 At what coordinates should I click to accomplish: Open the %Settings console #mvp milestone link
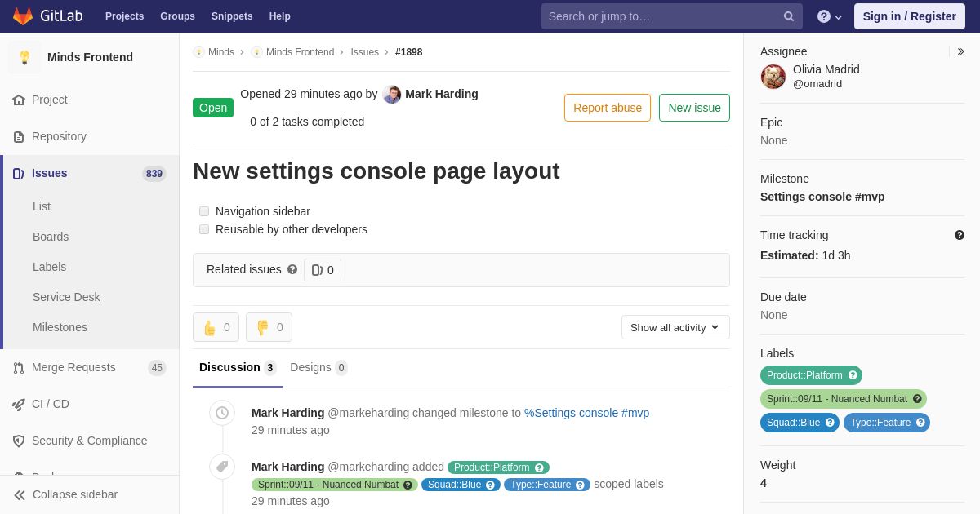[586, 413]
